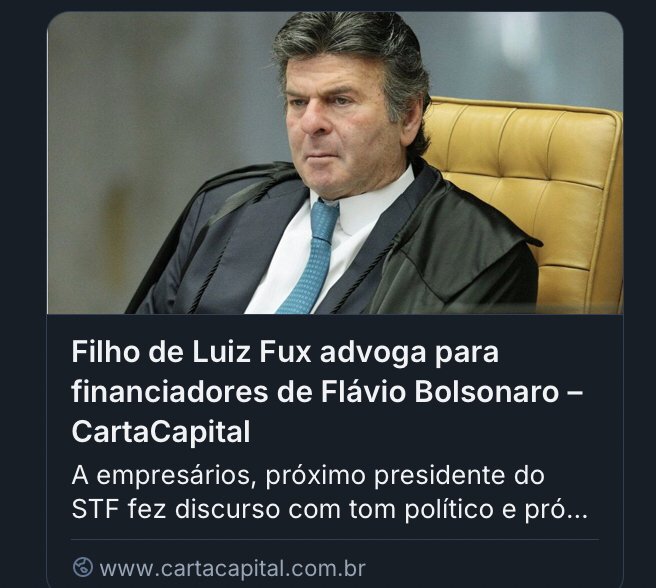Image resolution: width=656 pixels, height=588 pixels.
Task: Click the divider line above the domain
Action: [x=335, y=540]
